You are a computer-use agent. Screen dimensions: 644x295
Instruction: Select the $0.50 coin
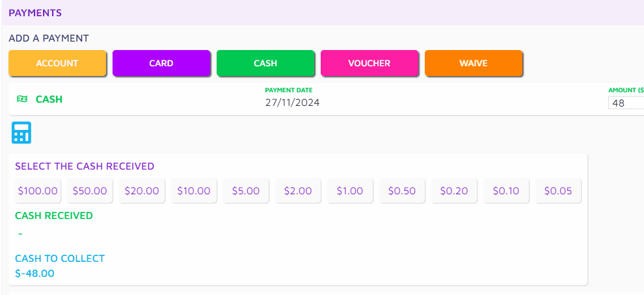point(402,191)
